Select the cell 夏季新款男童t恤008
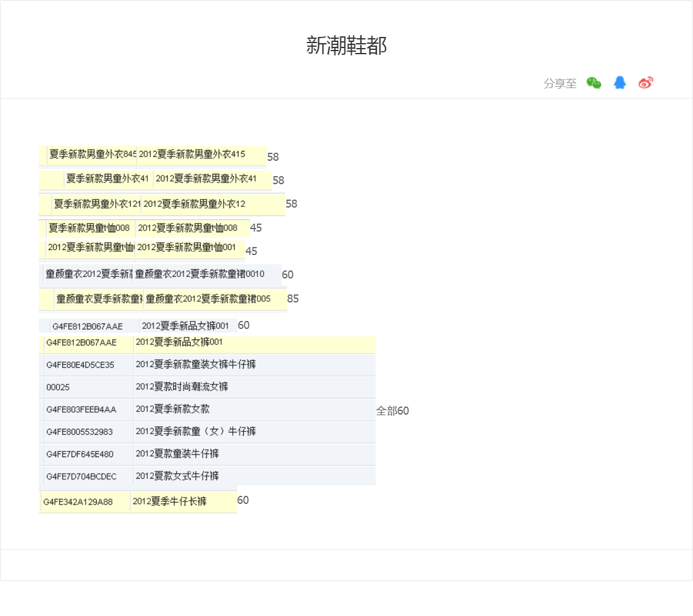 click(89, 228)
